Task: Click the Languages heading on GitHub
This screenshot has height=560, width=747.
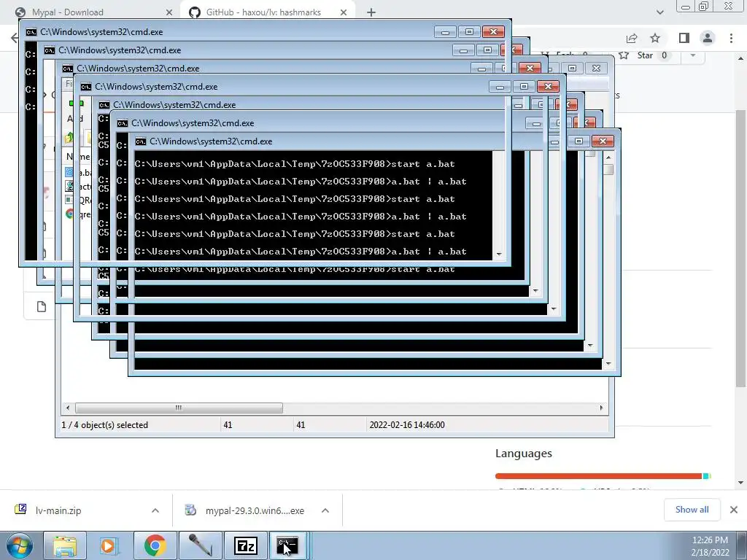Action: (x=524, y=454)
